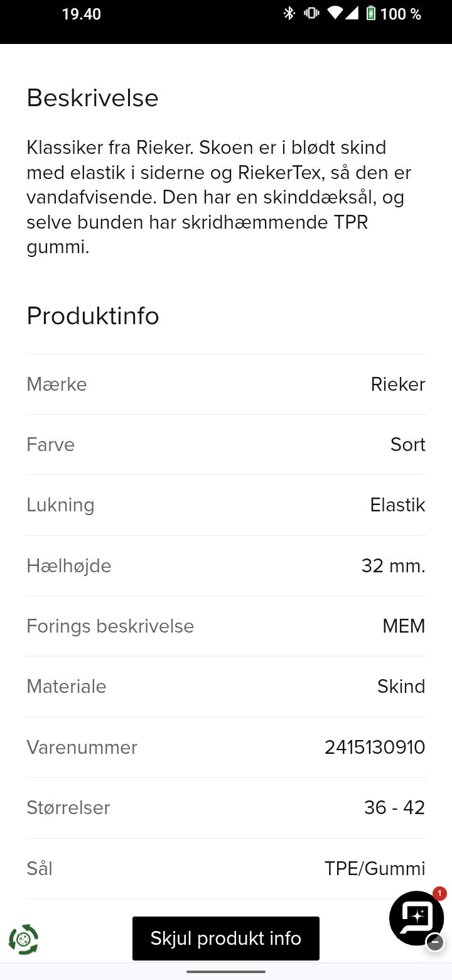The image size is (452, 980).
Task: Tap the Hælhøjde 32 mm. value
Action: click(393, 565)
